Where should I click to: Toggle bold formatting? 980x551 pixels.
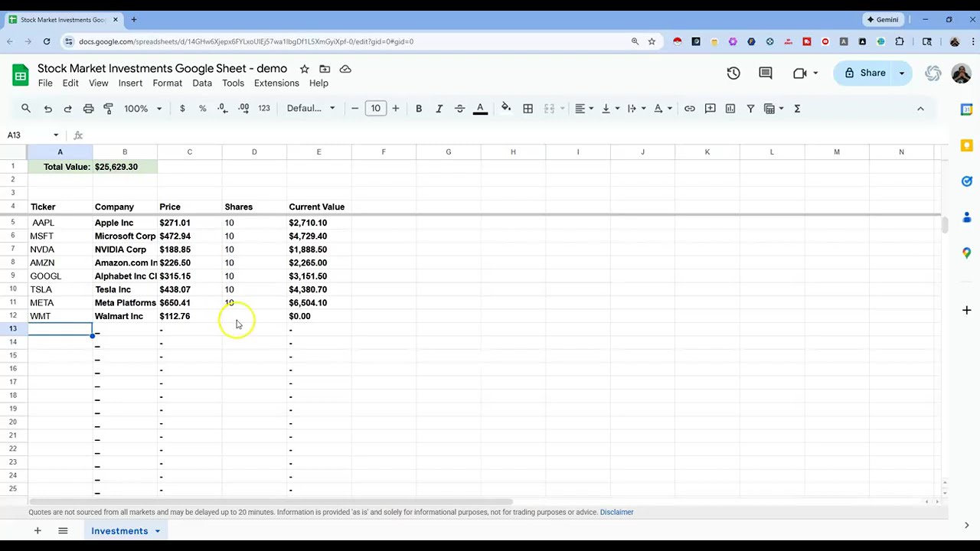pos(419,109)
